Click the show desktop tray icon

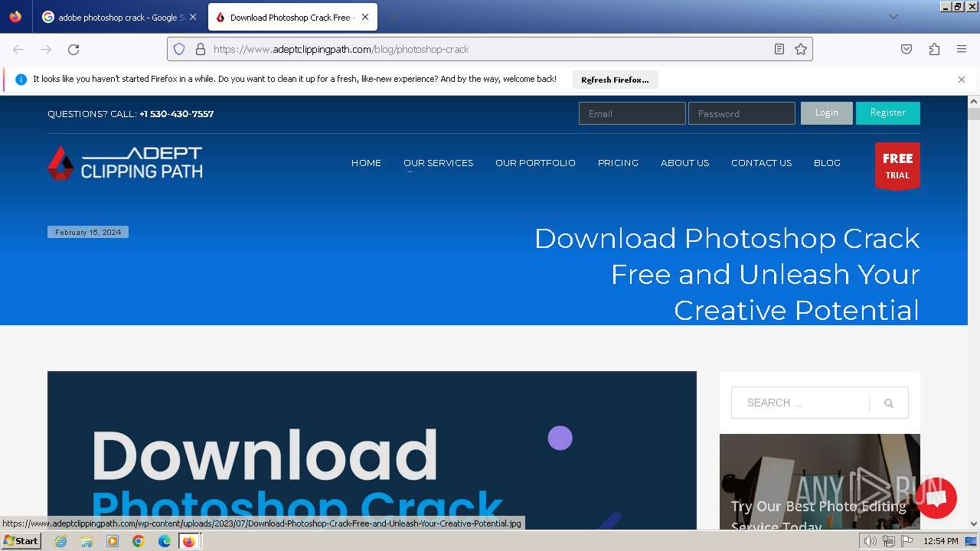coord(971,541)
